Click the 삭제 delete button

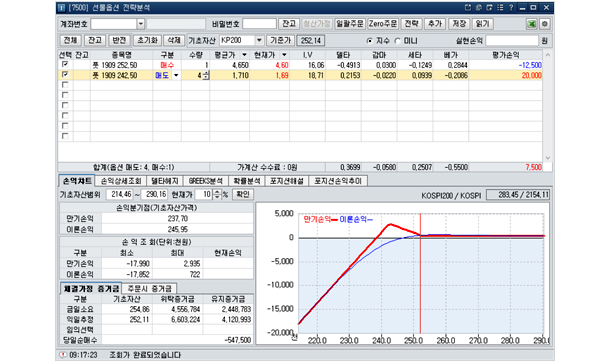[x=174, y=40]
